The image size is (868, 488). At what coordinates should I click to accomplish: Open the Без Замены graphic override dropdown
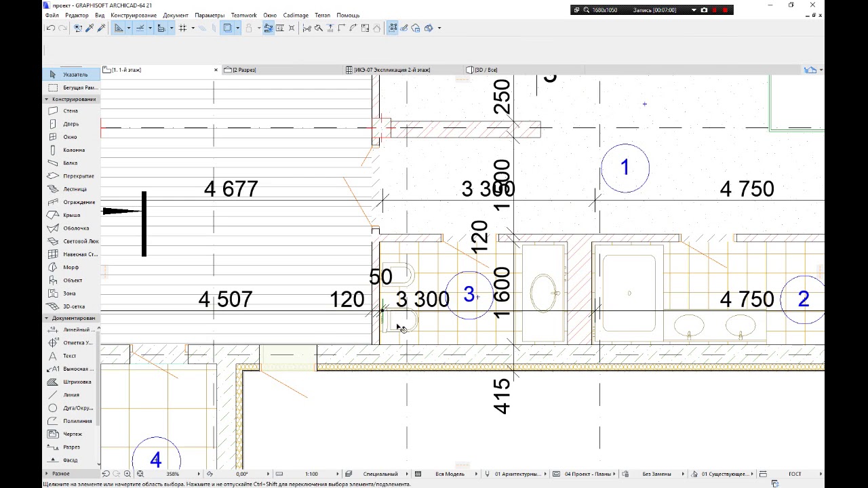[x=656, y=474]
